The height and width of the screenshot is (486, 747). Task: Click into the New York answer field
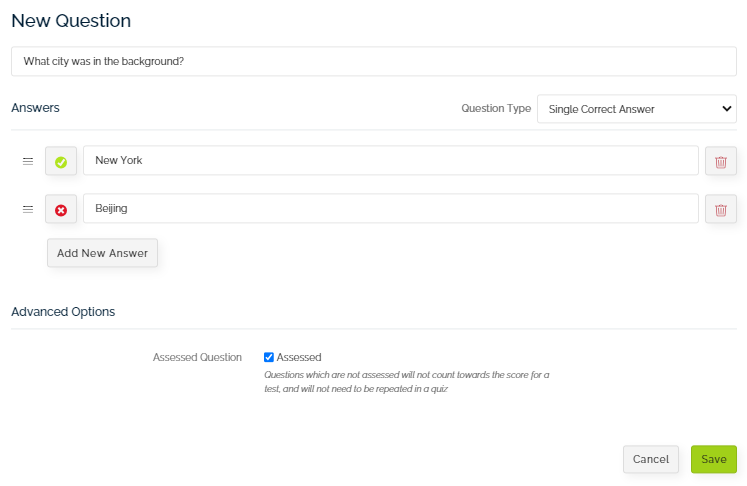tap(391, 161)
